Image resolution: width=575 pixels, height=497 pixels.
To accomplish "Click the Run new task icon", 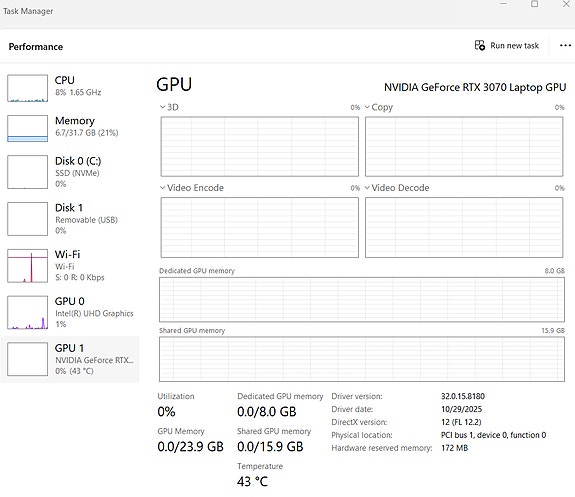I will (480, 45).
